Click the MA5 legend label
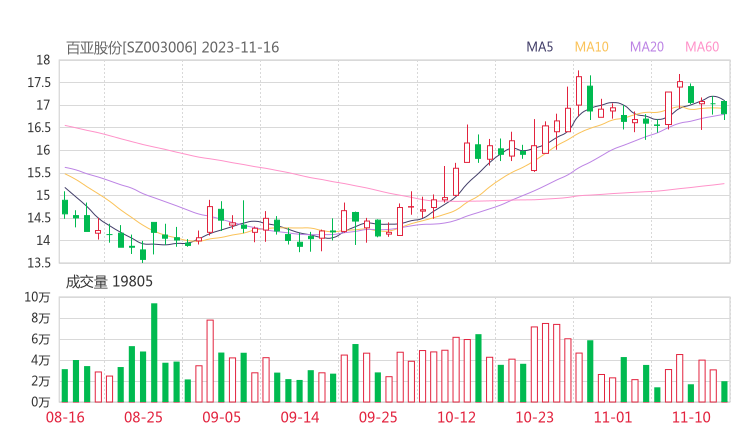The image size is (740, 440). pyautogui.click(x=539, y=47)
